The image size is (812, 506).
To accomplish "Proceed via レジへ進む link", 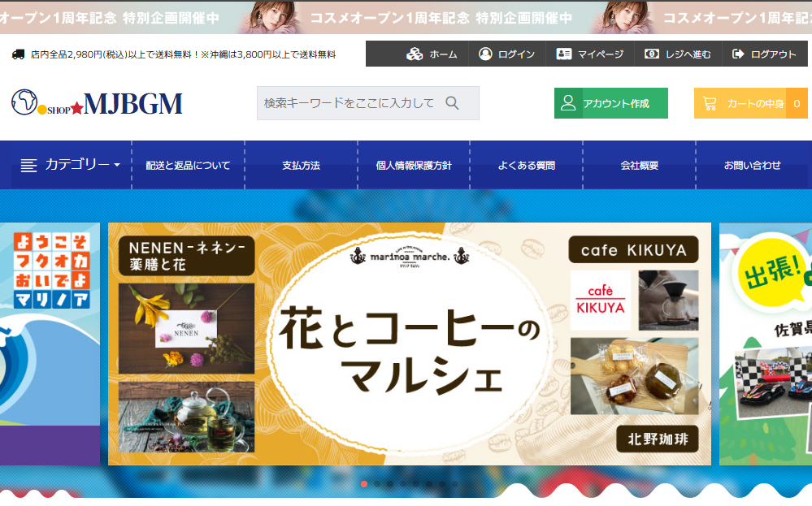I will click(688, 54).
